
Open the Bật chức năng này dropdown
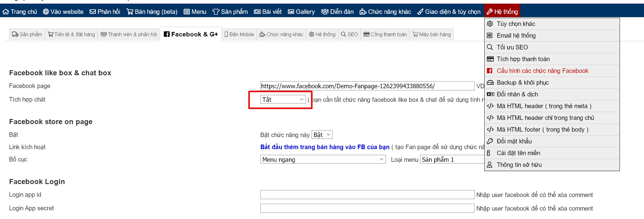point(322,135)
